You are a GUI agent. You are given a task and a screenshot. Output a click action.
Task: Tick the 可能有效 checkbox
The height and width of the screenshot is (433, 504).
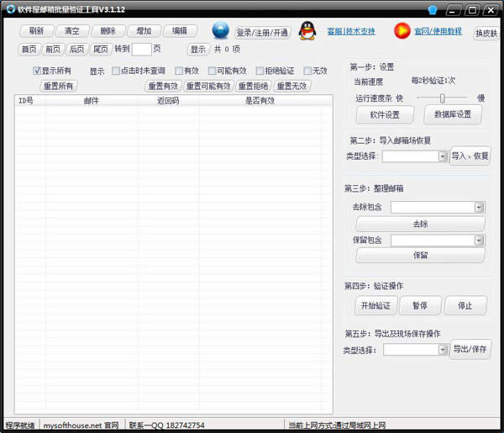click(x=211, y=71)
